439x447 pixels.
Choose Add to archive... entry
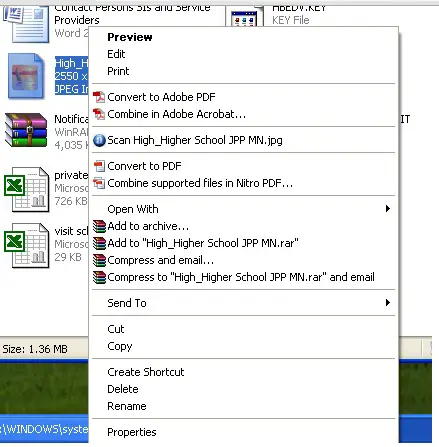(148, 226)
